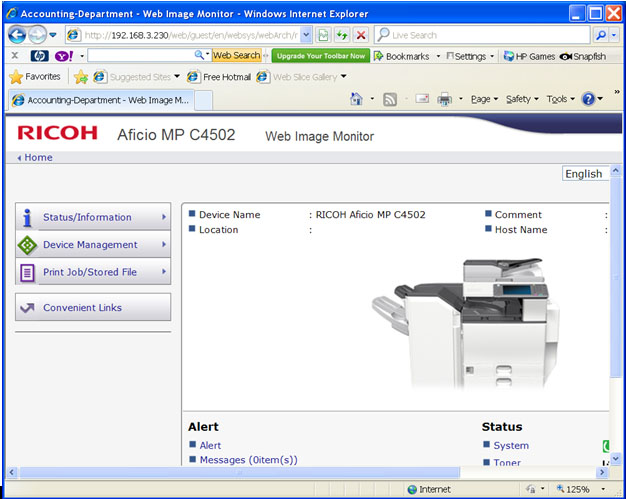This screenshot has height=499, width=626.
Task: Click the horizontal scrollbar thumb
Action: (240, 473)
